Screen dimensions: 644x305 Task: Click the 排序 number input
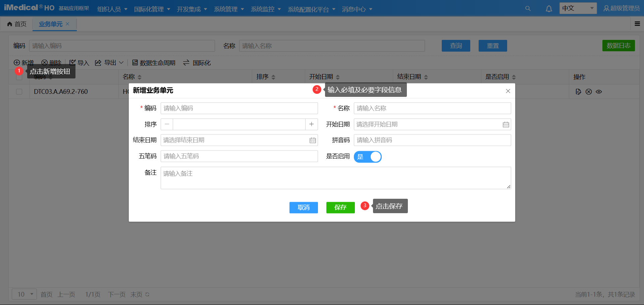click(239, 124)
